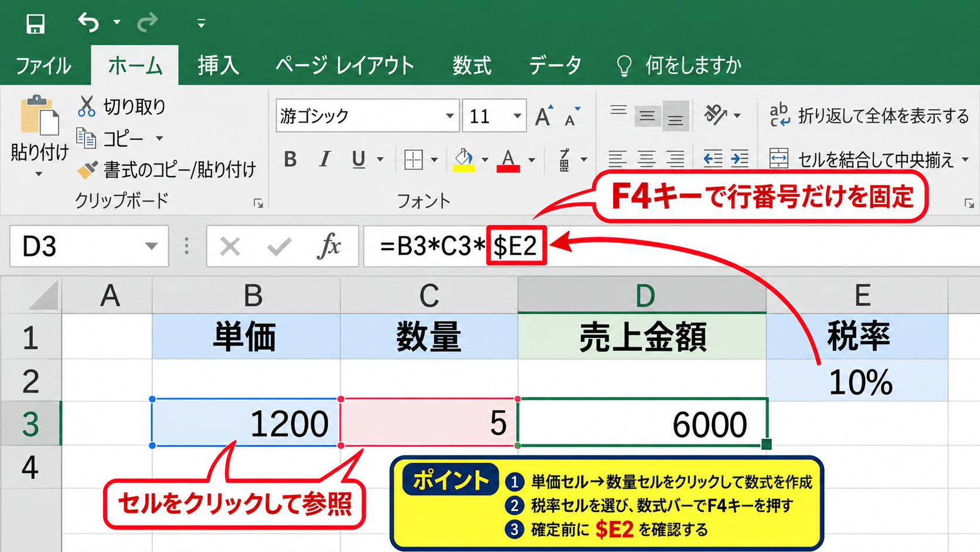Decrease indent
Screen dimensions: 980x552
click(x=713, y=159)
